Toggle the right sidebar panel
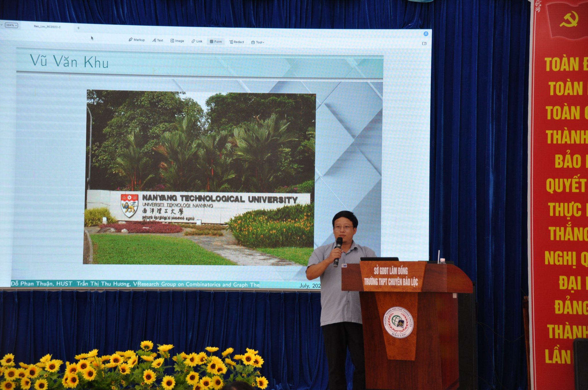 [x=424, y=44]
